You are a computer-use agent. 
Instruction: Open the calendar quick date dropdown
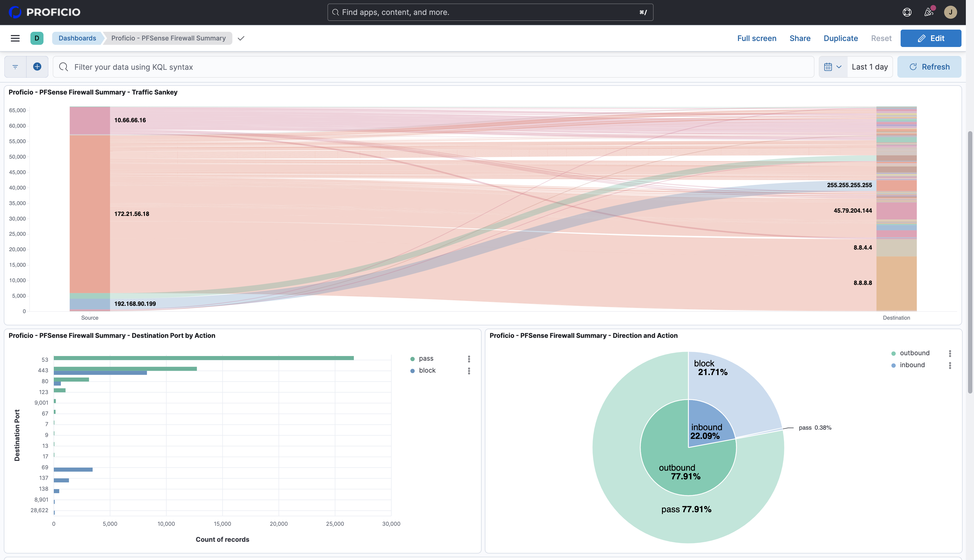point(833,67)
